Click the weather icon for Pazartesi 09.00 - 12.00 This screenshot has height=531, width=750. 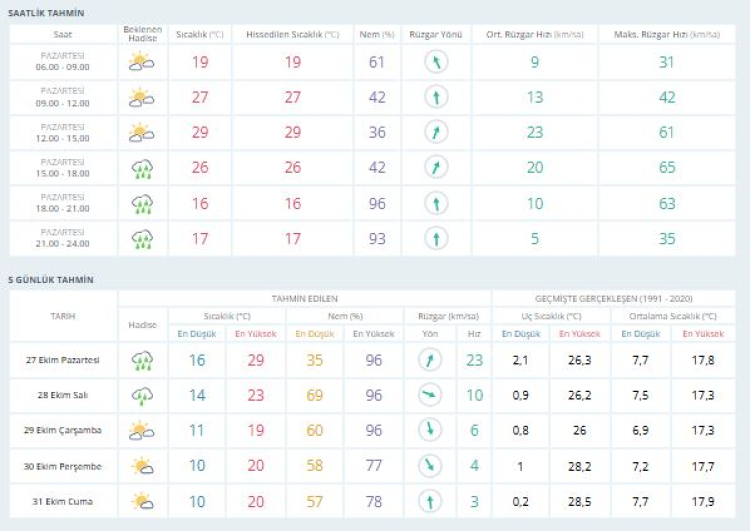[142, 97]
